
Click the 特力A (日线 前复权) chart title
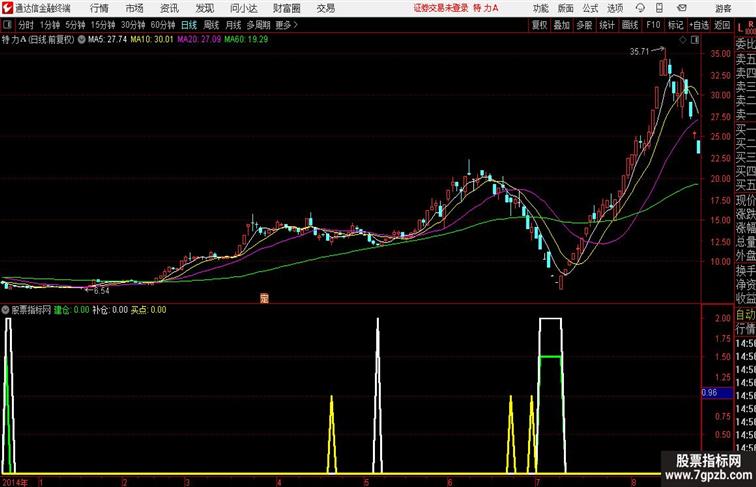coord(38,40)
